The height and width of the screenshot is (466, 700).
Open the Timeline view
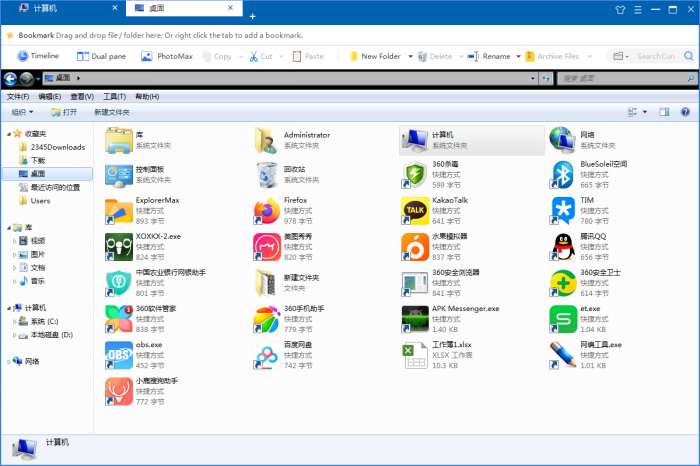[38, 56]
